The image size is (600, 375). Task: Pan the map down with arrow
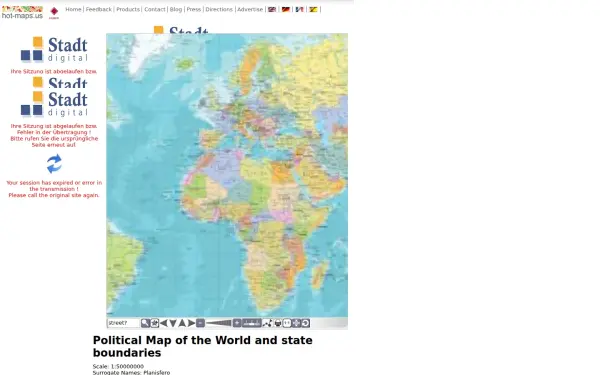point(173,323)
